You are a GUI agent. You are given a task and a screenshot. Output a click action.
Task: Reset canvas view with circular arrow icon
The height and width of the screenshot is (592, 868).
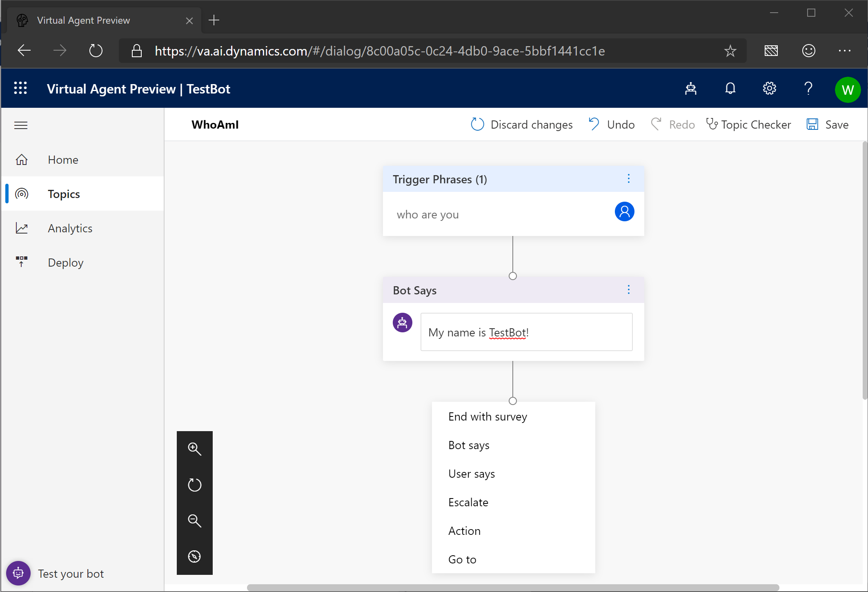pyautogui.click(x=194, y=485)
